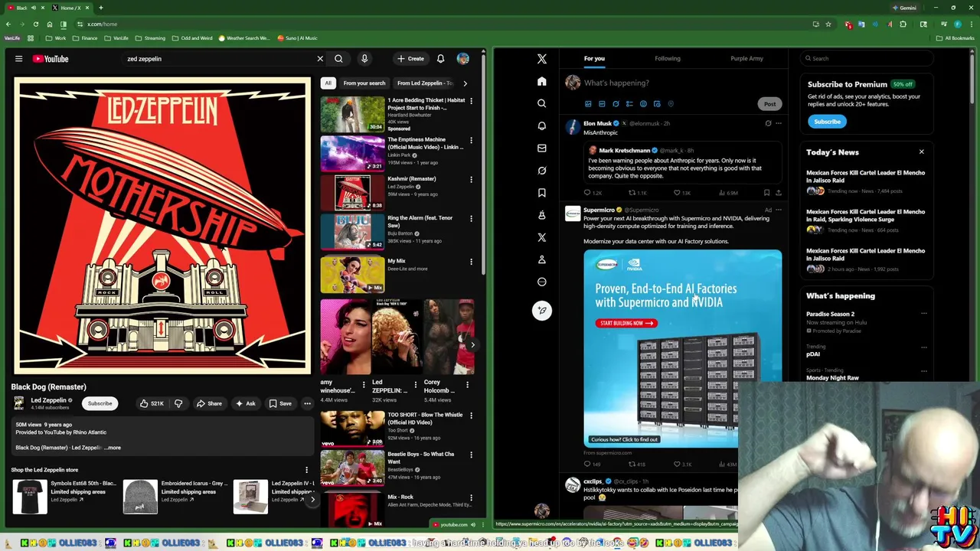Click the round compose post button

(541, 310)
